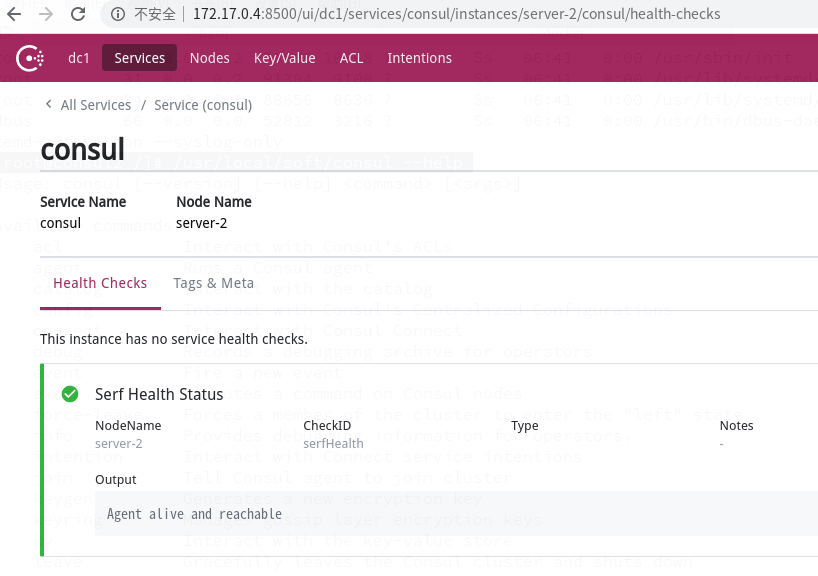818x576 pixels.
Task: Select the Health Checks tab
Action: [x=100, y=283]
